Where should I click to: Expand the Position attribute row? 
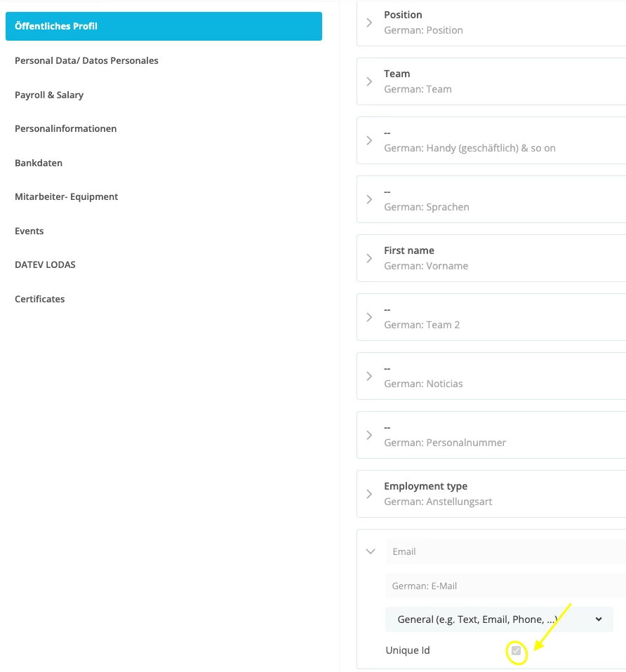tap(491, 22)
